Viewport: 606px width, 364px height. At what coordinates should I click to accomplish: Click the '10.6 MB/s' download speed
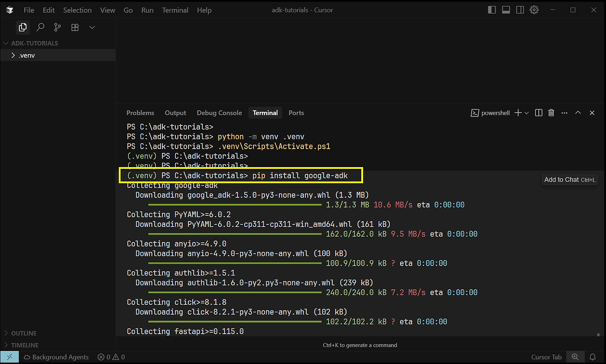point(393,205)
